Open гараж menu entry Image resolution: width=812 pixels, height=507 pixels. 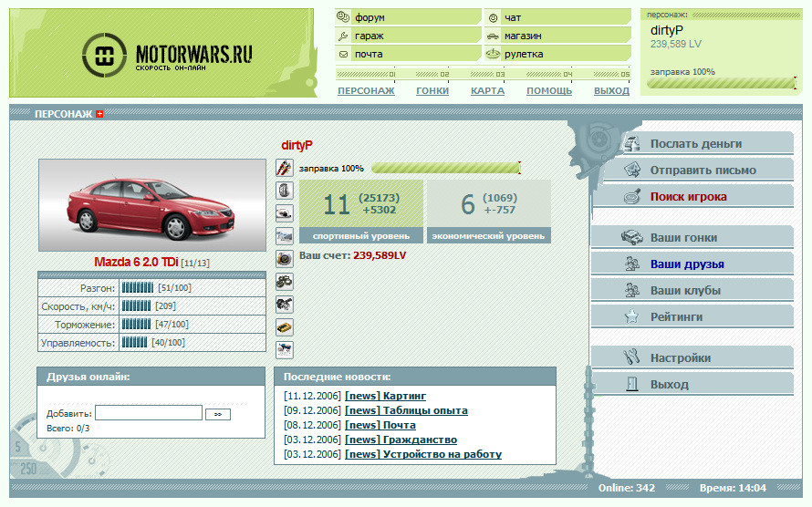point(408,36)
